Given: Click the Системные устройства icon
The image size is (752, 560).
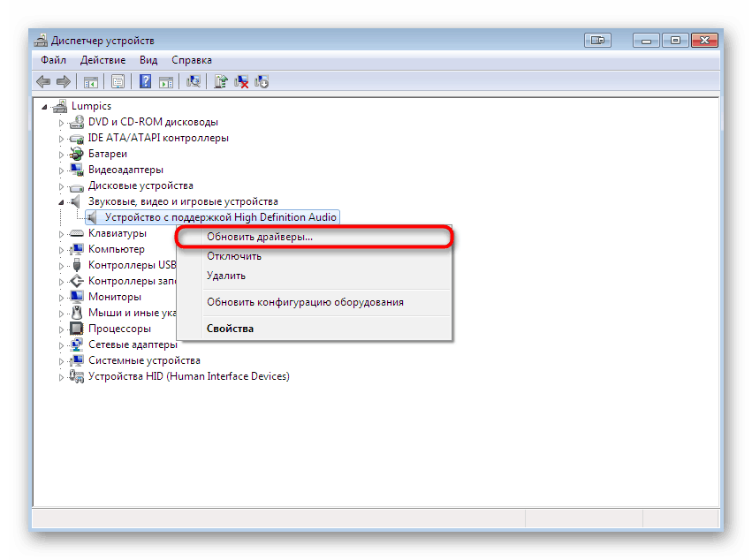Looking at the screenshot, I should 76,360.
